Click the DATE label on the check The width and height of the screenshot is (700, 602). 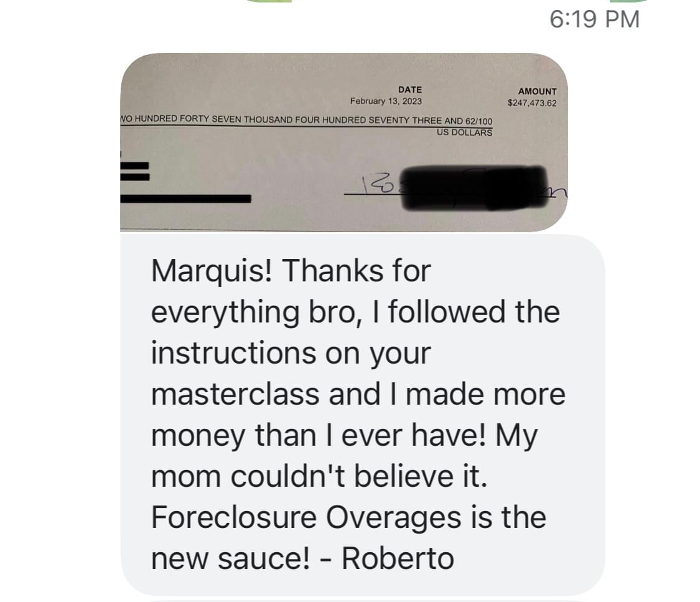pos(410,90)
